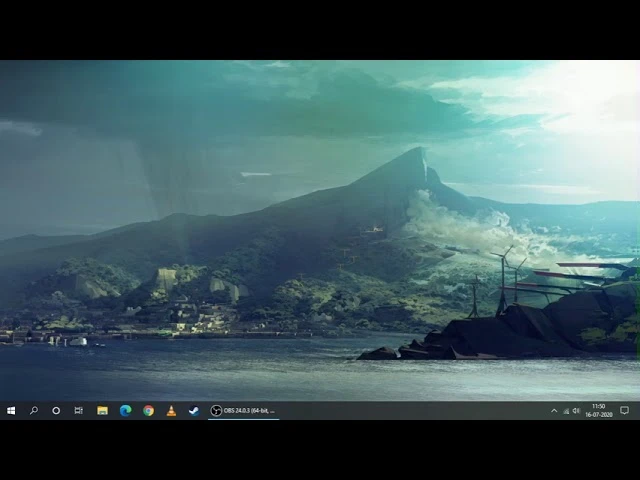Open taskbar search magnifier
This screenshot has height=480, width=640.
[x=34, y=411]
